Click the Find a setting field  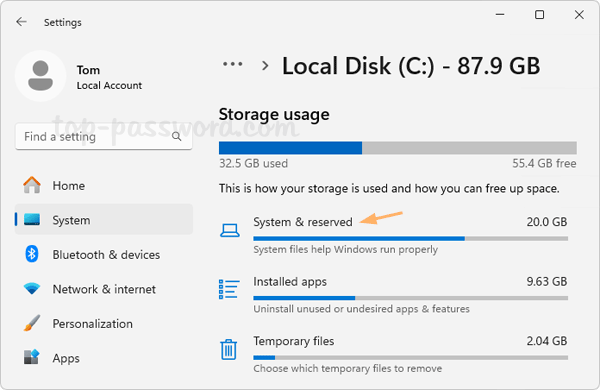[x=104, y=136]
